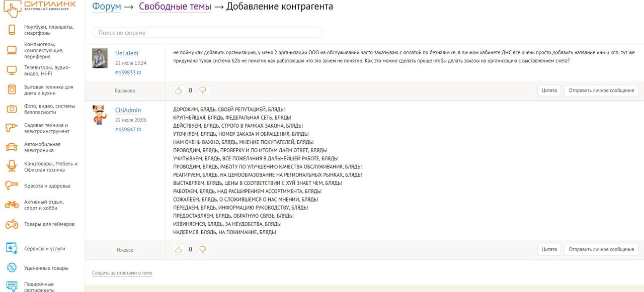The width and height of the screenshot is (644, 292).
Task: Click the laptops and smartphones category icon
Action: coord(12,30)
